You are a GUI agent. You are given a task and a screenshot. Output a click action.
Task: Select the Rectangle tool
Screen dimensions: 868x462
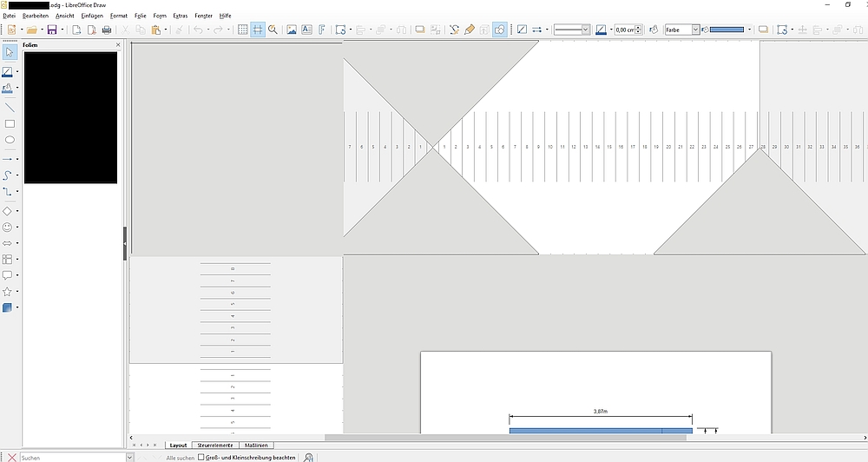click(x=10, y=123)
